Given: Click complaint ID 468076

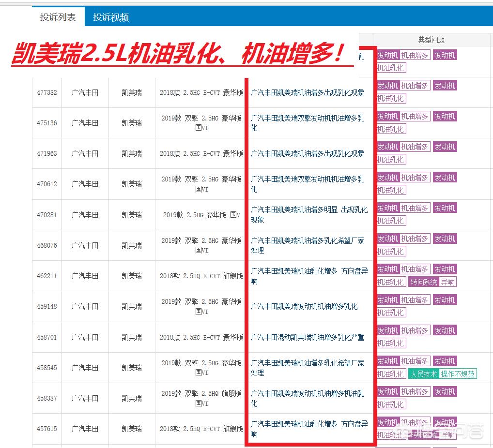Looking at the screenshot, I should [x=47, y=245].
